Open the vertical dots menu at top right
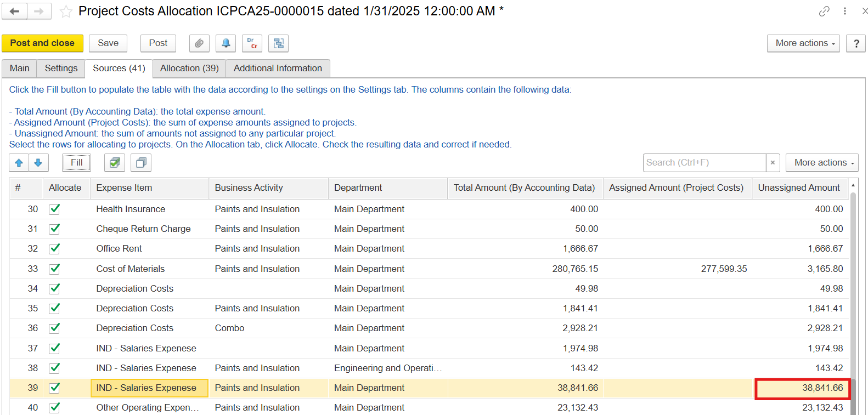868x415 pixels. point(845,11)
